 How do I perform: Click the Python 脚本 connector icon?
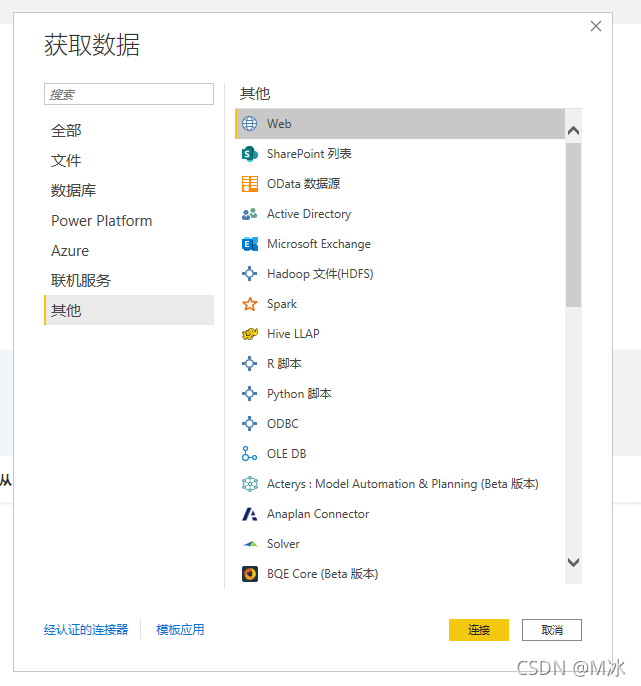[250, 394]
